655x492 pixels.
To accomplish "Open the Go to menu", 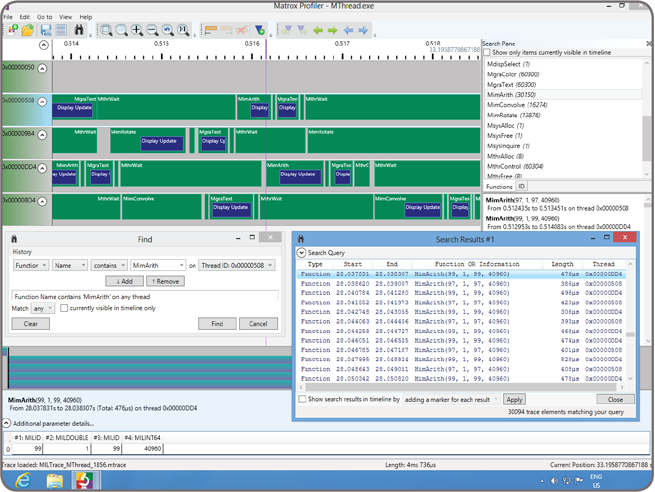I will (45, 17).
